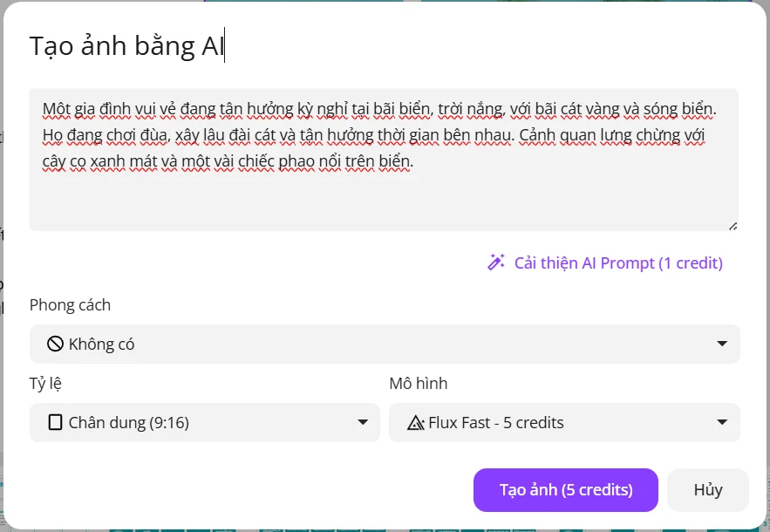Click the no-style circle icon beside Không có
This screenshot has height=532, width=770.
pos(55,344)
